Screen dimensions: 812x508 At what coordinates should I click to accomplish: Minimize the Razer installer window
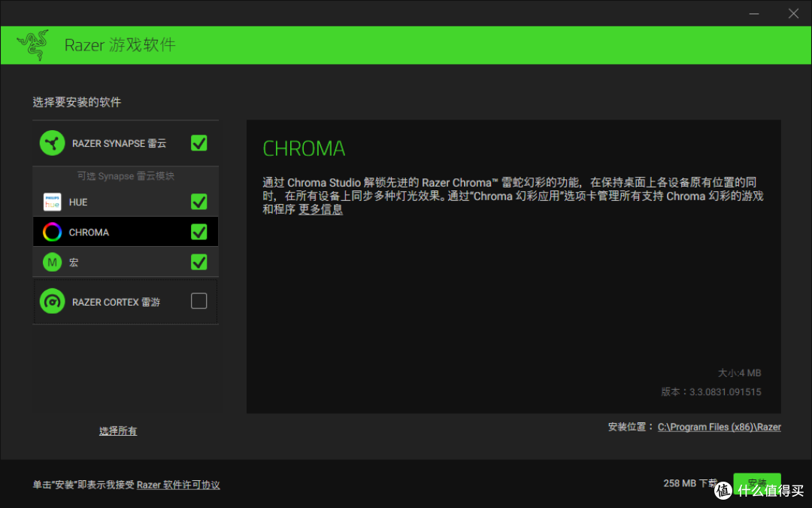[754, 14]
